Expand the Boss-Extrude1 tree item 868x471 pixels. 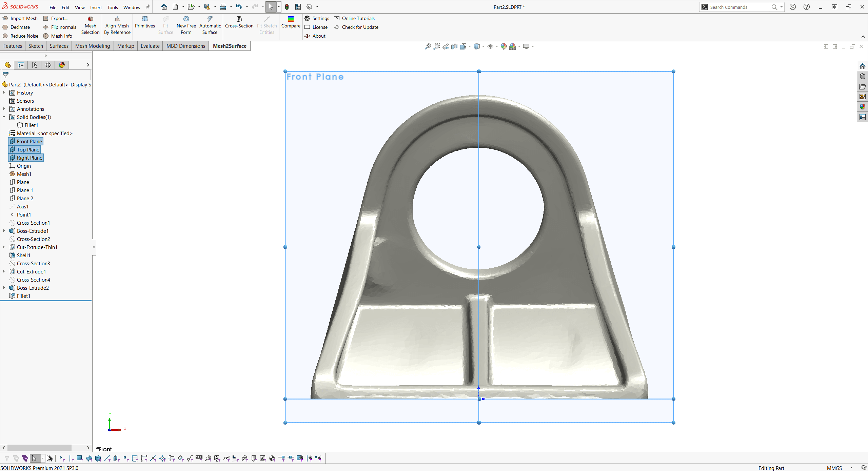pos(5,231)
